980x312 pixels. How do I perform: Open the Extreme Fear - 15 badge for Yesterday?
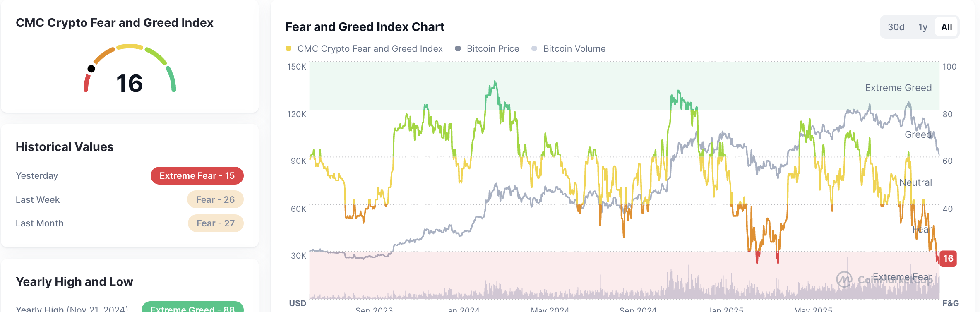(197, 175)
